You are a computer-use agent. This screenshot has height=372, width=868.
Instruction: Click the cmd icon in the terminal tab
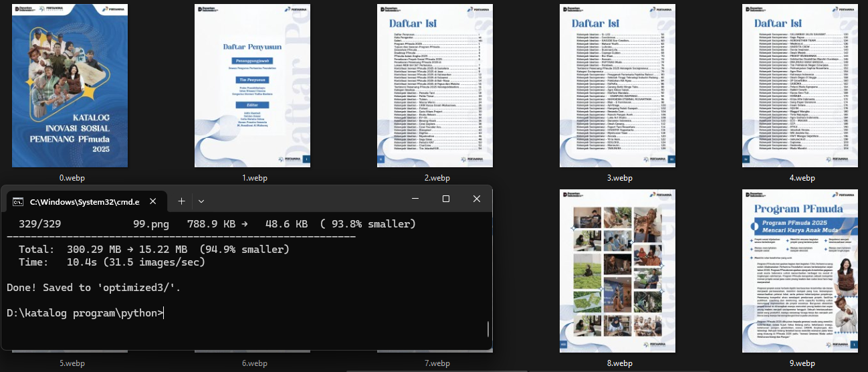click(x=18, y=201)
